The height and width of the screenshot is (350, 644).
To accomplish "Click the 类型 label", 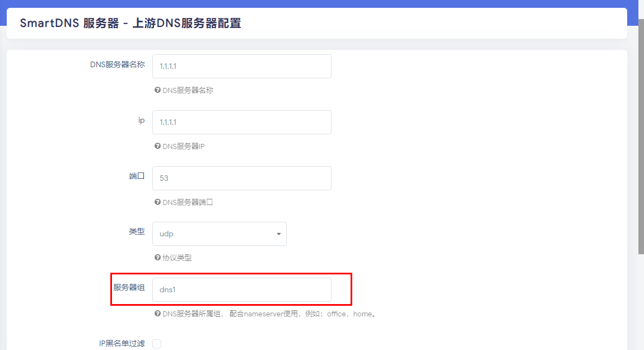I will (137, 232).
